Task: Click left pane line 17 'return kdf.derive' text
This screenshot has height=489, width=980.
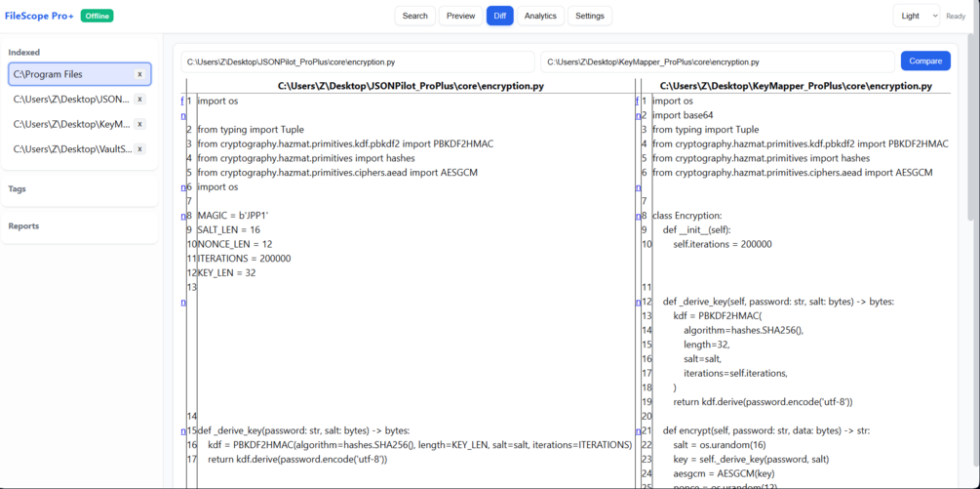Action: (297, 460)
